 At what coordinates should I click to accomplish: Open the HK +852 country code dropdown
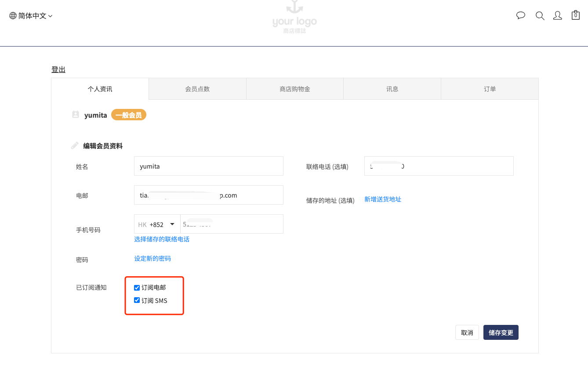tap(157, 224)
